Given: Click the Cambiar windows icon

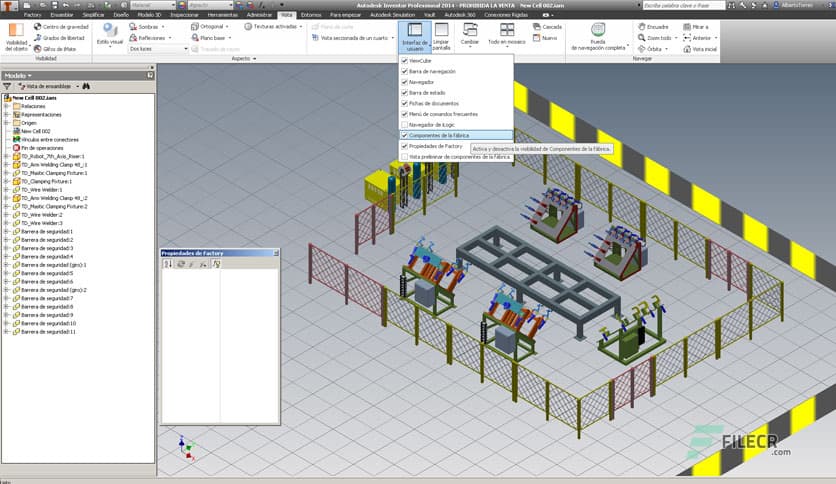Looking at the screenshot, I should click(470, 30).
